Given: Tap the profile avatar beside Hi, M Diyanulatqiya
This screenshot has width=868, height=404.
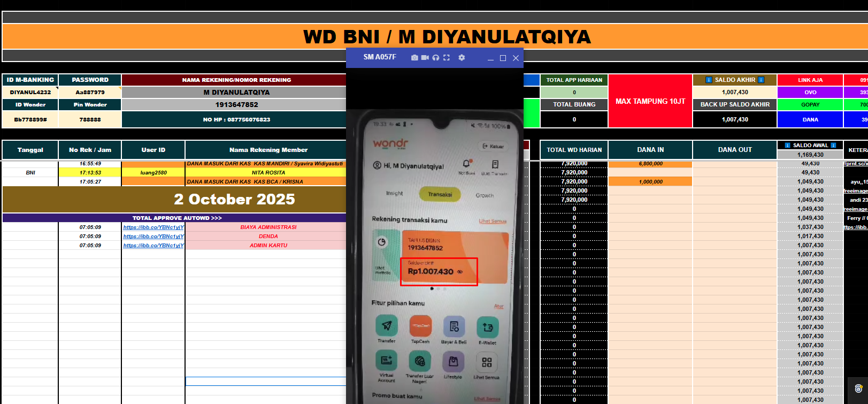Looking at the screenshot, I should [x=377, y=166].
